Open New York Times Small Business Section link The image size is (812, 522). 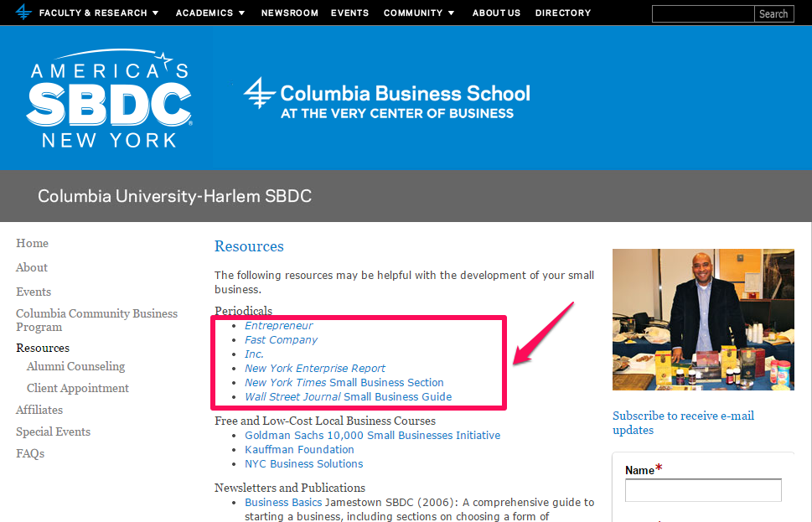pos(344,383)
